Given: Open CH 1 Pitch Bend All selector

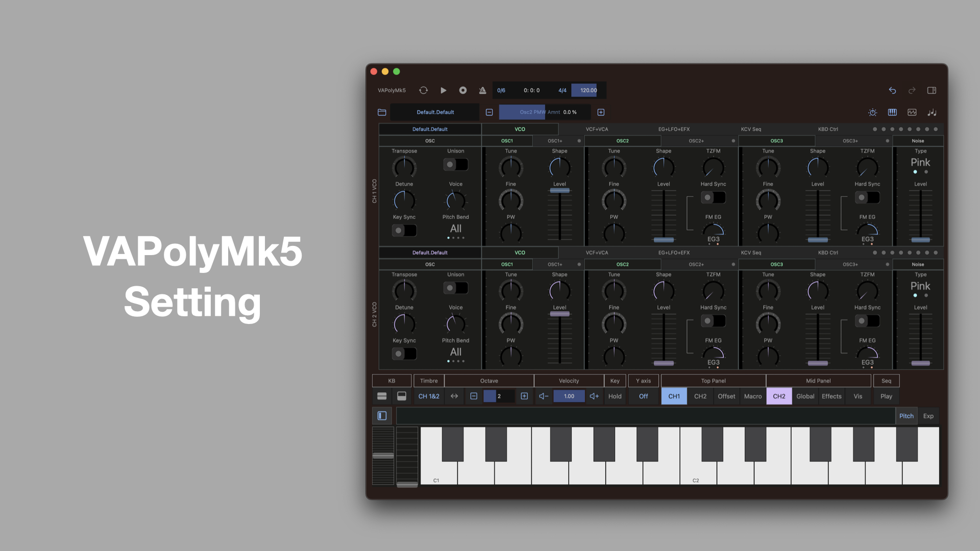Looking at the screenshot, I should tap(455, 229).
